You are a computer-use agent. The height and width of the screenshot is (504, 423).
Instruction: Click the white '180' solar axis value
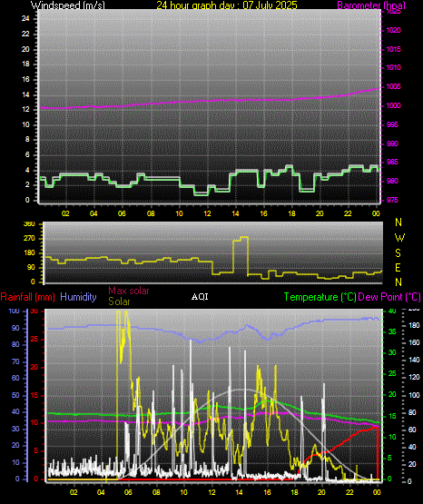(x=414, y=326)
